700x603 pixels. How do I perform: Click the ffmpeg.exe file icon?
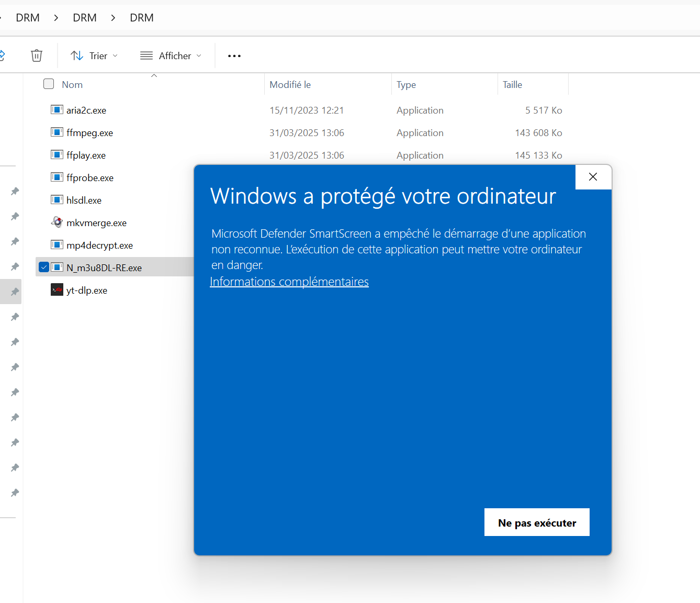pos(57,132)
